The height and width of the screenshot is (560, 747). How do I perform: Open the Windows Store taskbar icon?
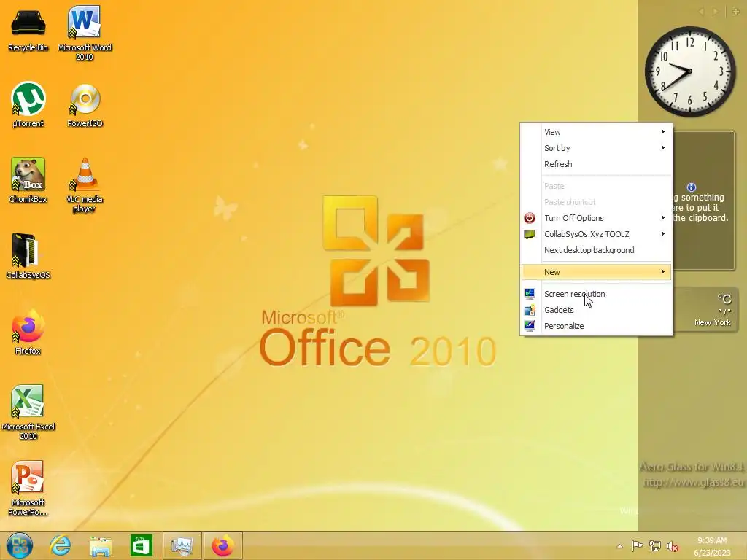click(x=141, y=545)
